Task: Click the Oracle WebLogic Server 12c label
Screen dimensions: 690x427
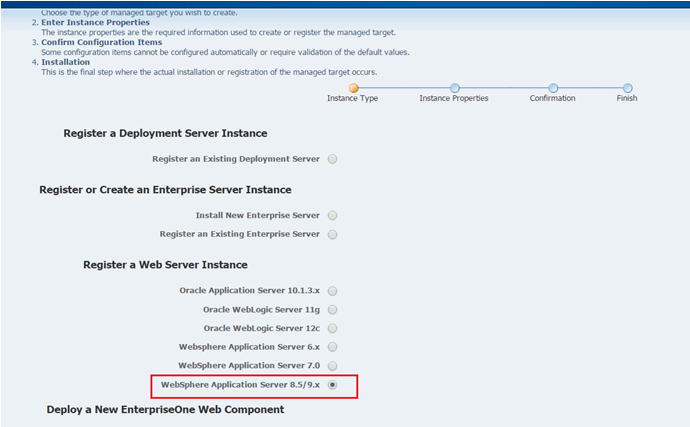Action: [262, 328]
